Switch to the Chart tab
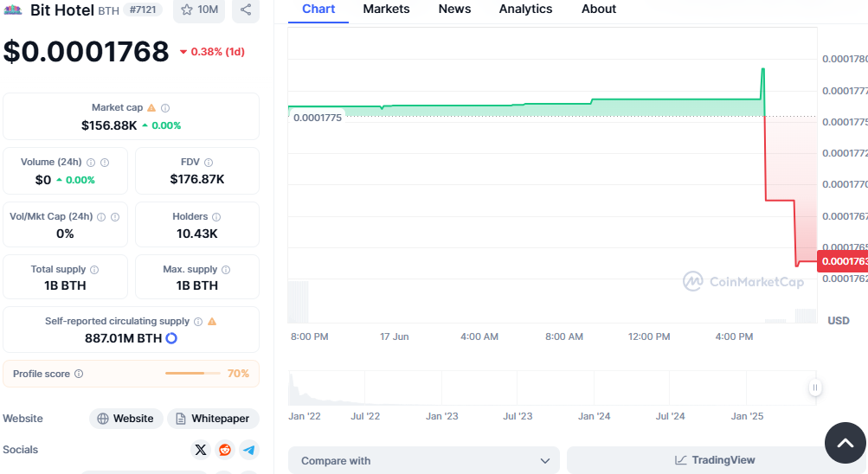868x474 pixels. 318,10
